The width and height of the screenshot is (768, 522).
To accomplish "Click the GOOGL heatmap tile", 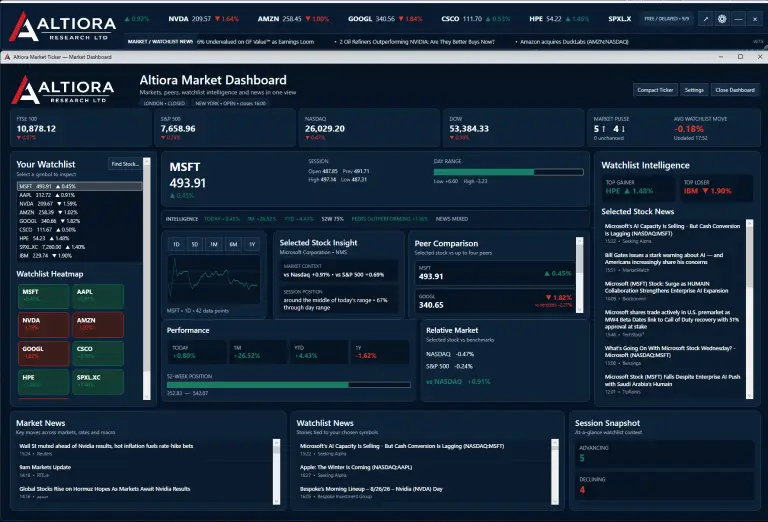I will (44, 354).
